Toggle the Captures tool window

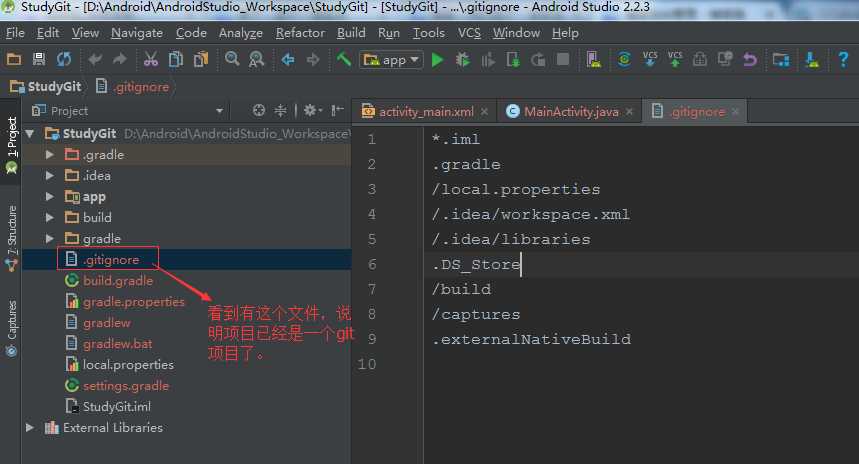(11, 328)
